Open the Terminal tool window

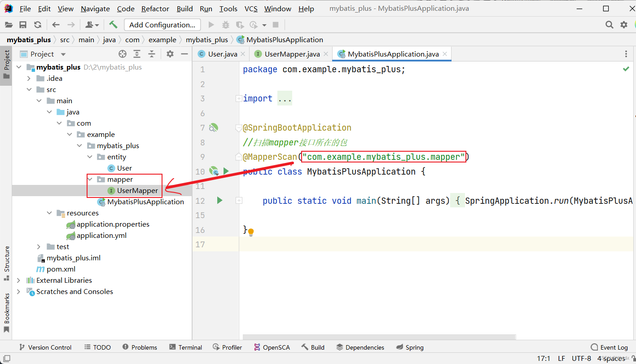click(185, 347)
